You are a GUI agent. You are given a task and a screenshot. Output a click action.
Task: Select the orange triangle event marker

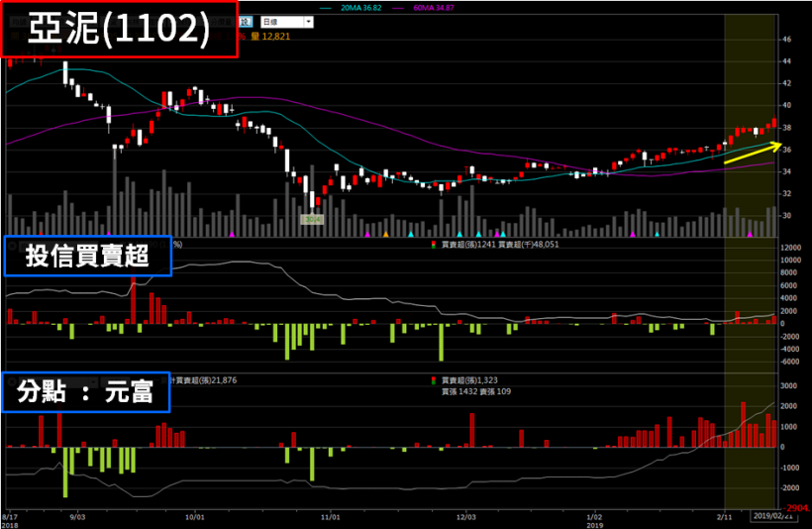pyautogui.click(x=385, y=235)
